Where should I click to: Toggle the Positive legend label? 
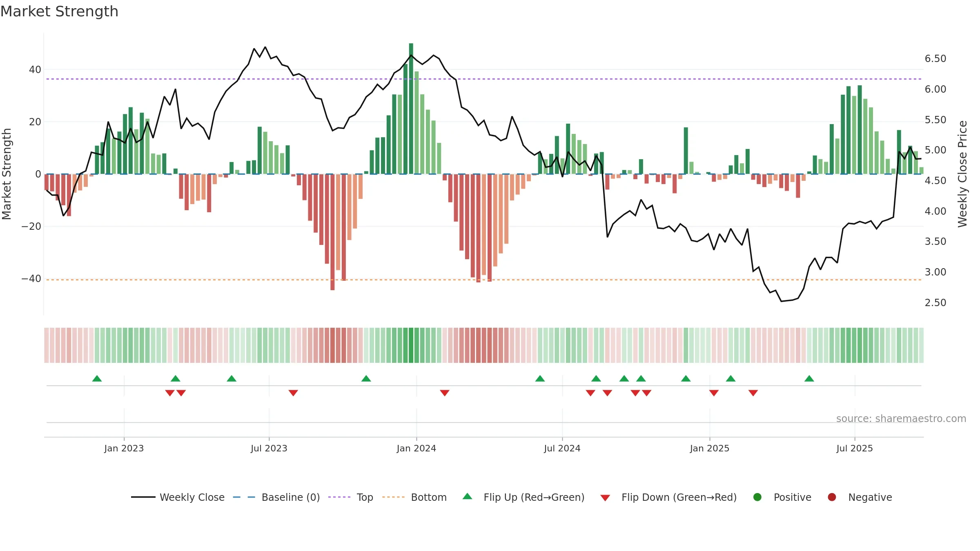pos(793,497)
